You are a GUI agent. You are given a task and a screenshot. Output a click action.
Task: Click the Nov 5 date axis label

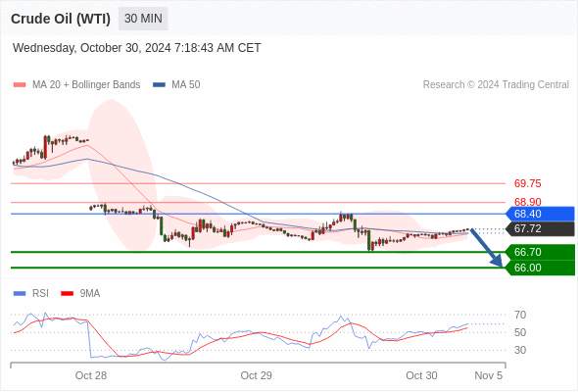tap(489, 375)
